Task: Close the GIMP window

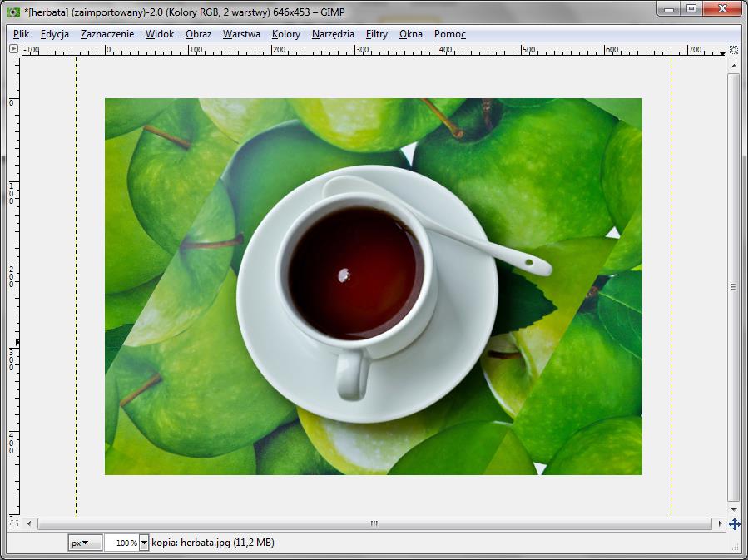Action: click(722, 8)
